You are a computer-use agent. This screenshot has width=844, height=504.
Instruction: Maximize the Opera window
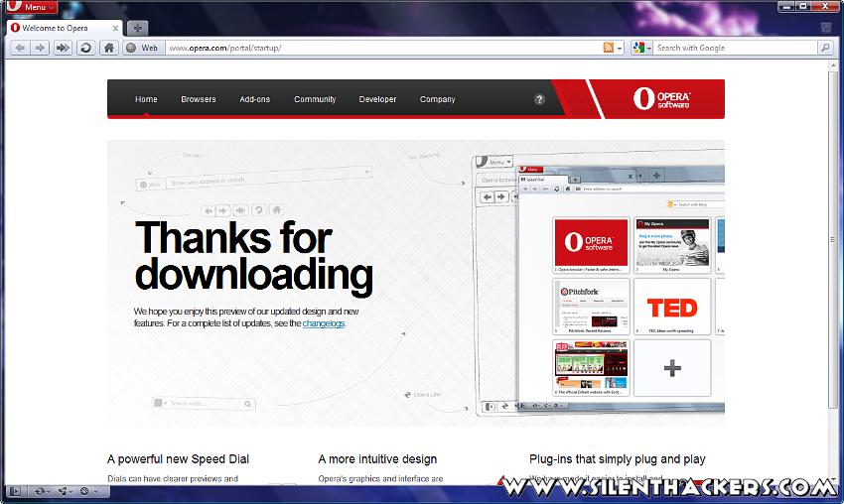tap(802, 6)
